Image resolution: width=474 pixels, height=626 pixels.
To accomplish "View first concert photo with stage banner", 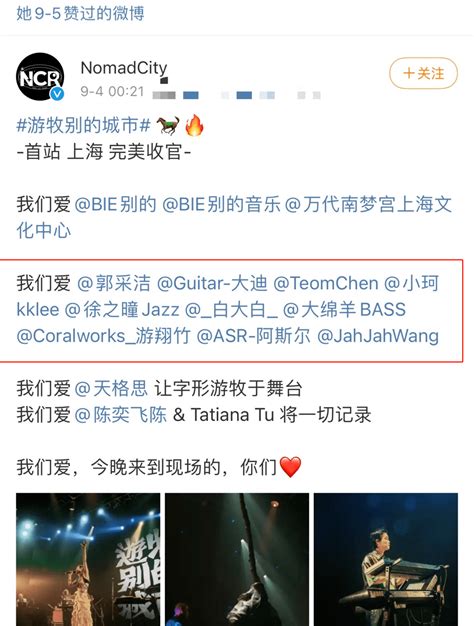I will click(x=88, y=559).
